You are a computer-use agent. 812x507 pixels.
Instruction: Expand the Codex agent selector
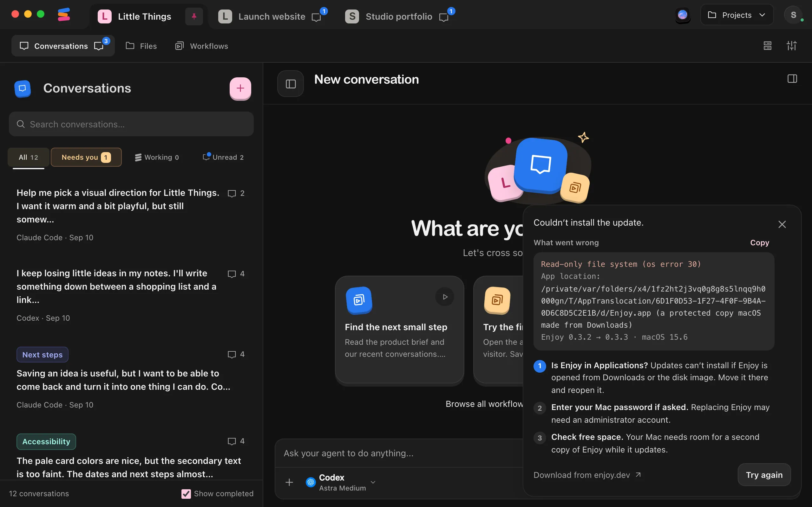click(341, 482)
